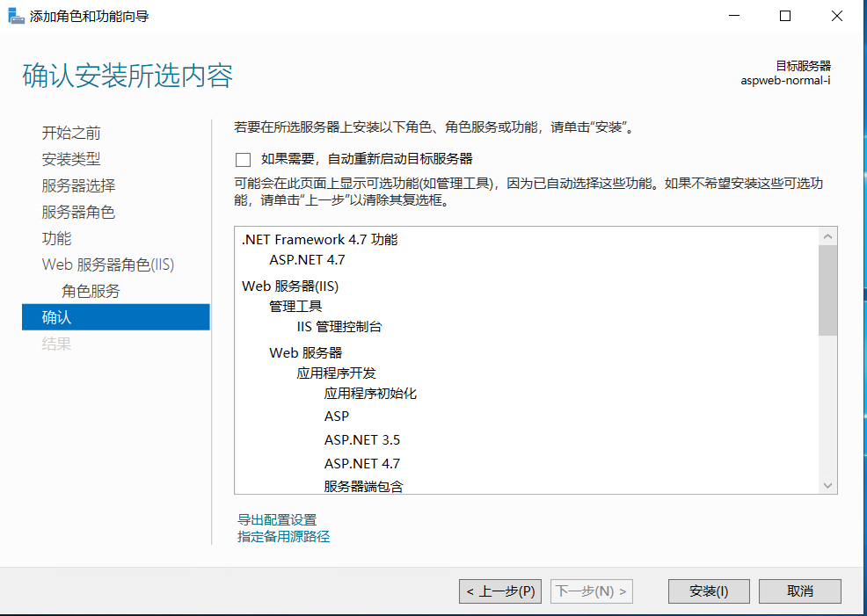The image size is (867, 616).
Task: Click scroll down arrow of feature list
Action: [827, 486]
